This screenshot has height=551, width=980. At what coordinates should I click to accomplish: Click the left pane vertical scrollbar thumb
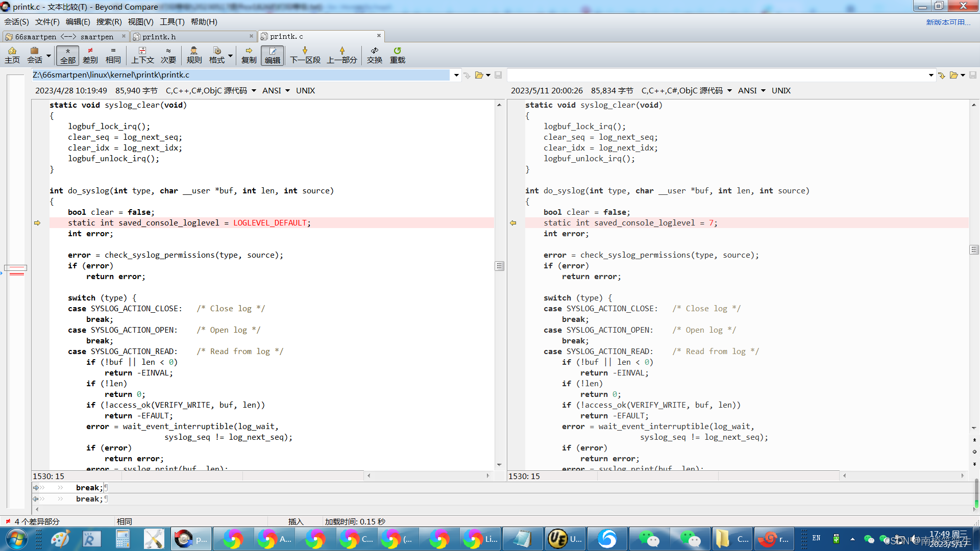(x=499, y=266)
